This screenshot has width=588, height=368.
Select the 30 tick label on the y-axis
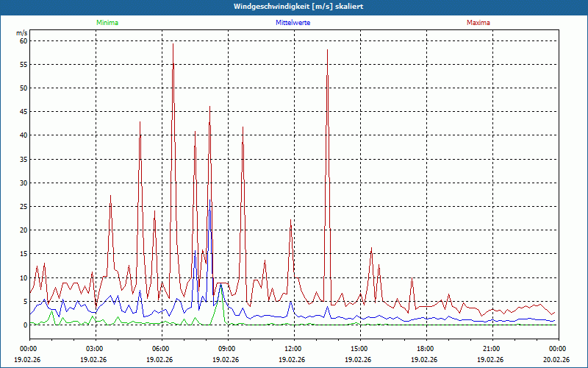23,183
